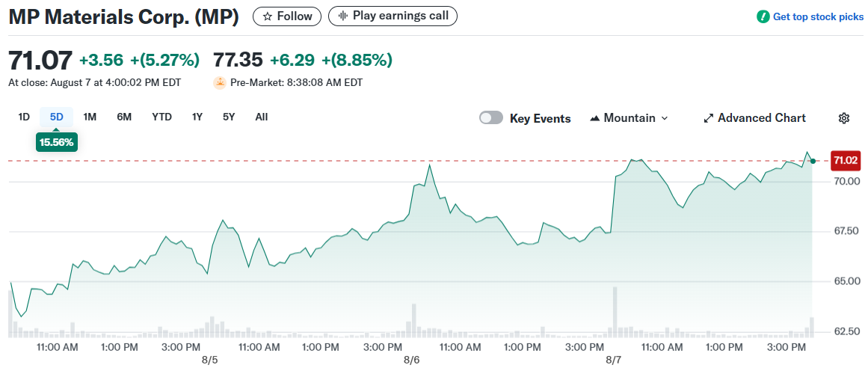Choose the 5Y time range

point(230,117)
